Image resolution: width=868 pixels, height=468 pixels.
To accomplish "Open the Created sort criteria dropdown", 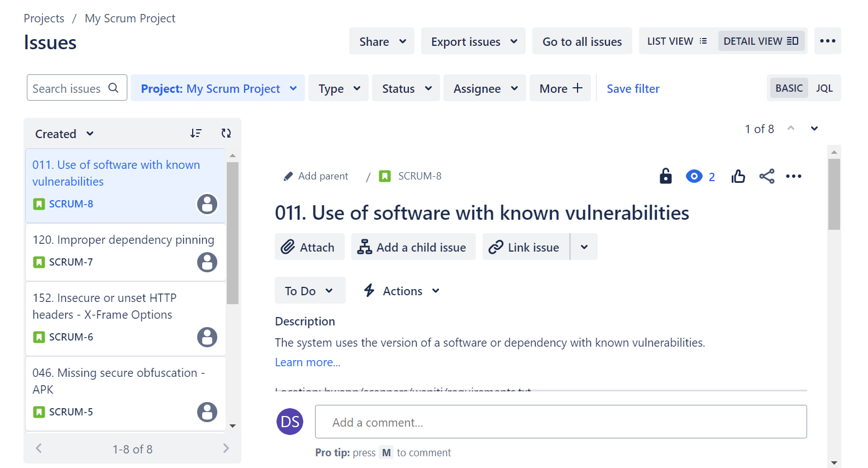I will click(x=63, y=133).
